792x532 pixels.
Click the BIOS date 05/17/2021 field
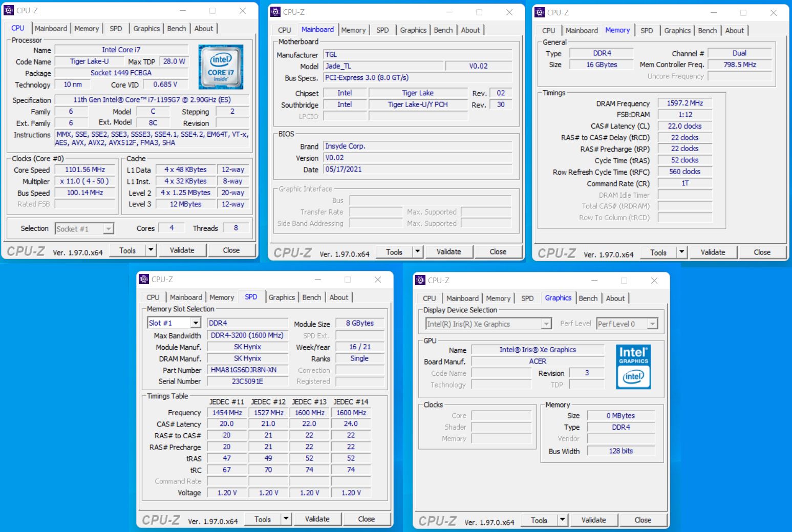point(418,169)
